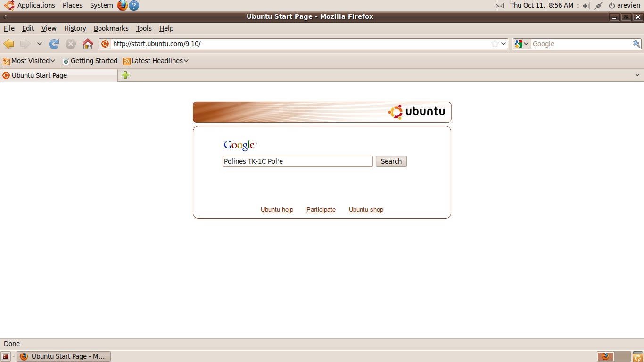Click the Stop loading button
This screenshot has width=644, height=362.
pyautogui.click(x=71, y=44)
